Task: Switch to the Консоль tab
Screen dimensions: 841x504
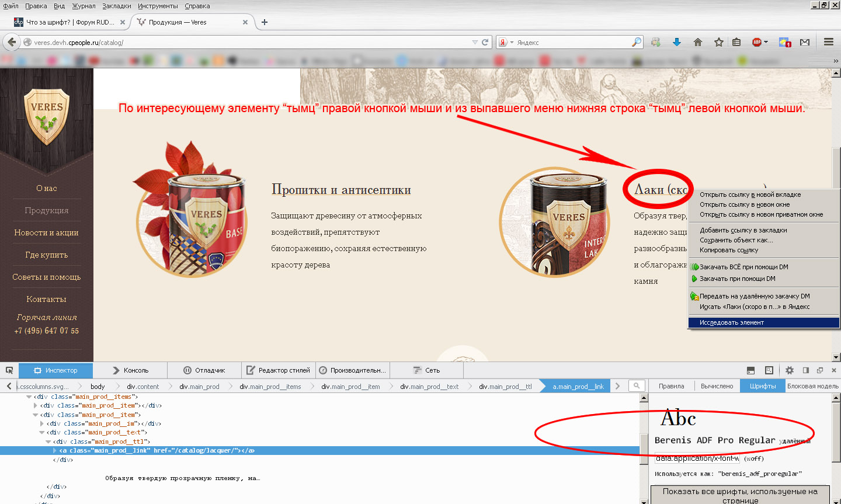Action: point(130,370)
